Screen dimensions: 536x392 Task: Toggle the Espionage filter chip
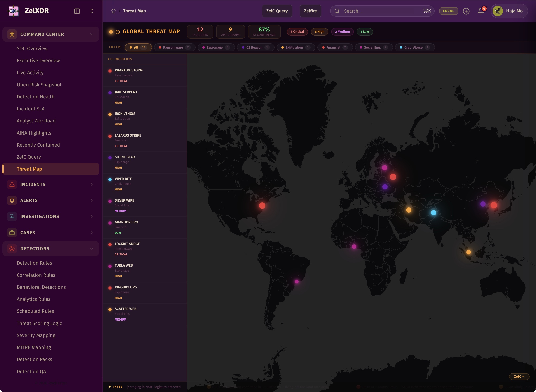point(216,47)
